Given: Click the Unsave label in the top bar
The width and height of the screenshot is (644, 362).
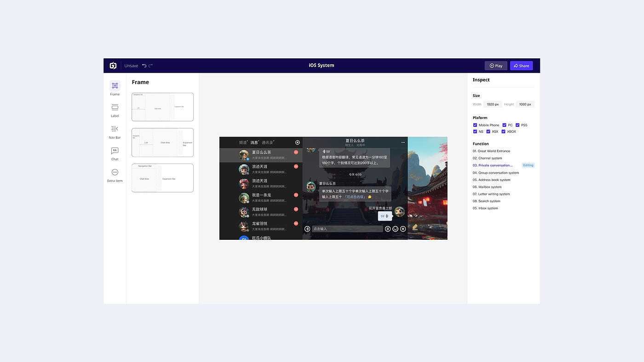Looking at the screenshot, I should tap(131, 66).
